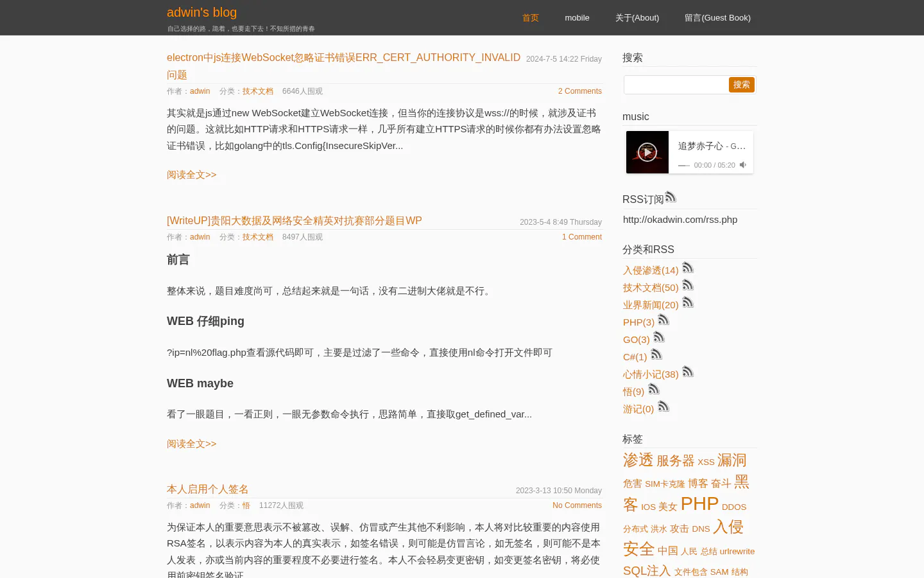Select the 服务器 tag

(676, 461)
